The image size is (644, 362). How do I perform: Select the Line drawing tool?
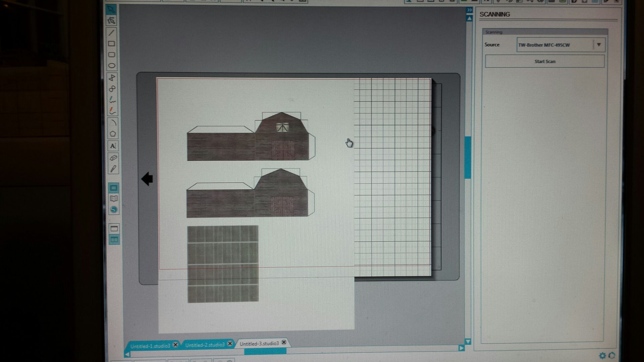(111, 33)
